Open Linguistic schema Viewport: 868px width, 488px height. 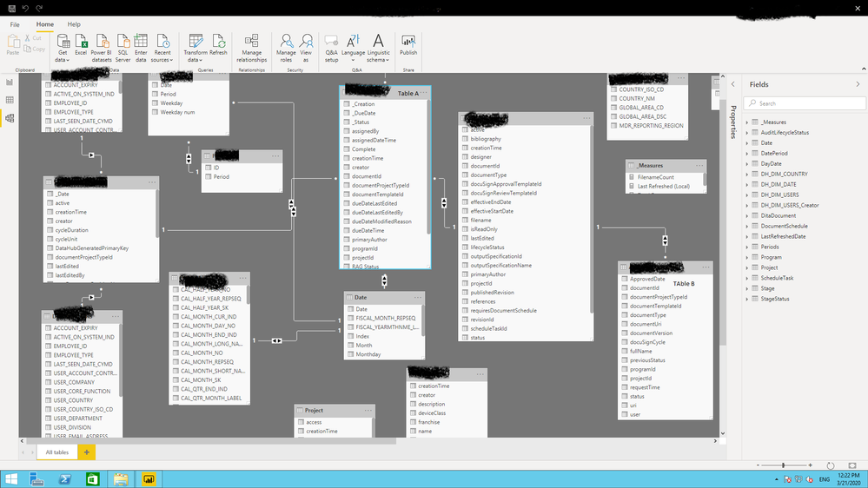[x=378, y=48]
